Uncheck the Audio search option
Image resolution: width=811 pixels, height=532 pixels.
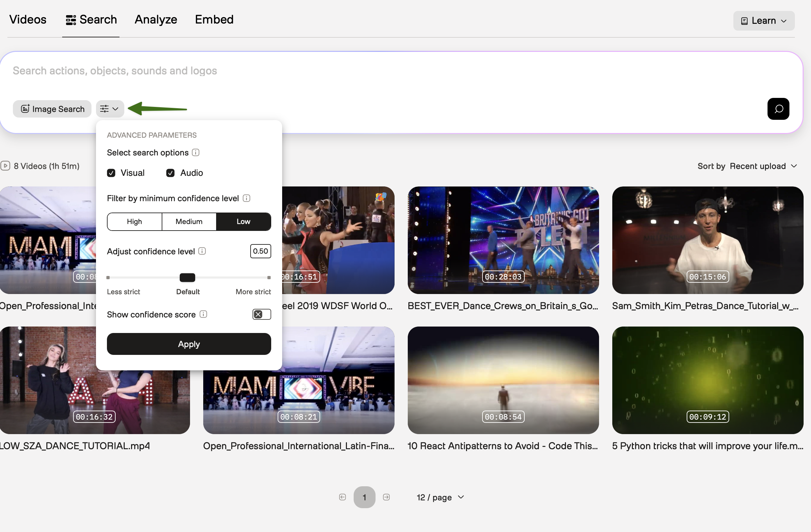click(x=170, y=173)
